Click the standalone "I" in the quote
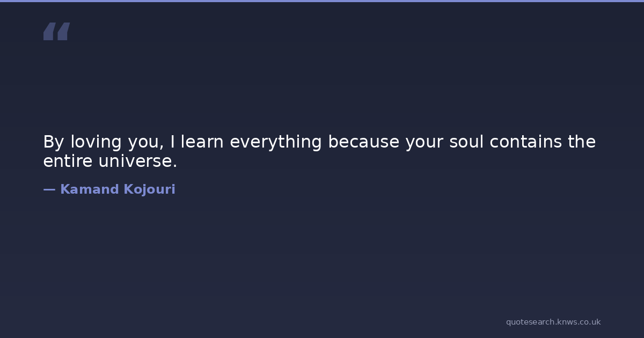This screenshot has width=644, height=338. click(x=173, y=142)
